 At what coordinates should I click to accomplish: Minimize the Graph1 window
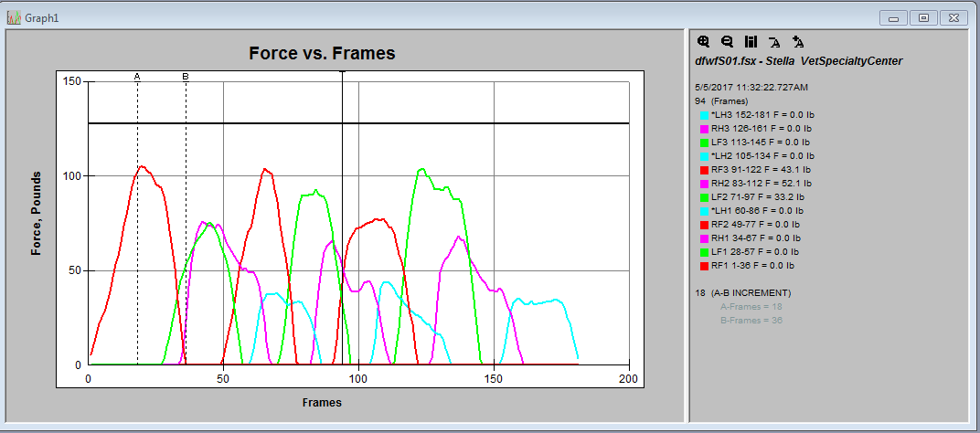(x=894, y=17)
